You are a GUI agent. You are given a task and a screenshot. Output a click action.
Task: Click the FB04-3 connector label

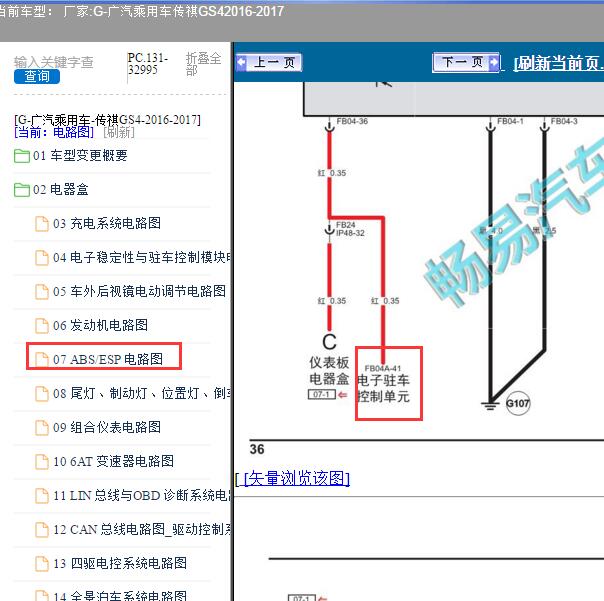564,121
